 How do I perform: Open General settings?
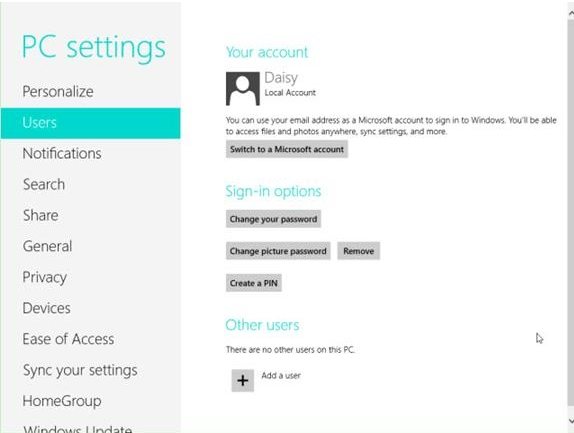click(x=47, y=246)
